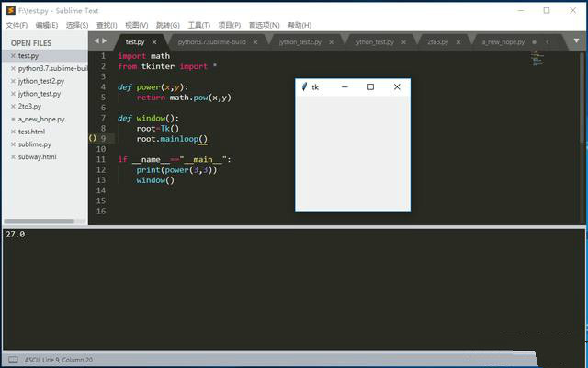Viewport: 588px width, 368px height.
Task: Close sublime.py from the open files list
Action: coord(13,144)
